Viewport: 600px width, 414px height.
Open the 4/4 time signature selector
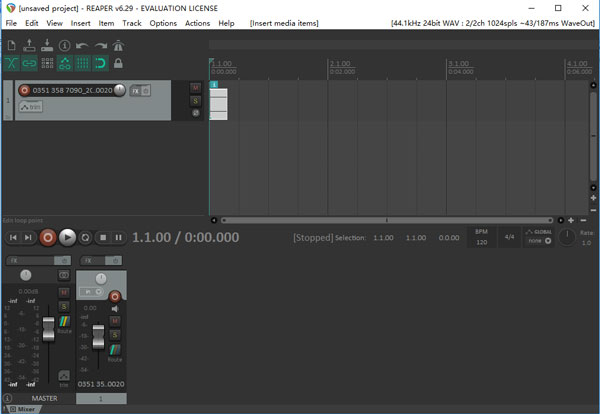[x=509, y=237]
